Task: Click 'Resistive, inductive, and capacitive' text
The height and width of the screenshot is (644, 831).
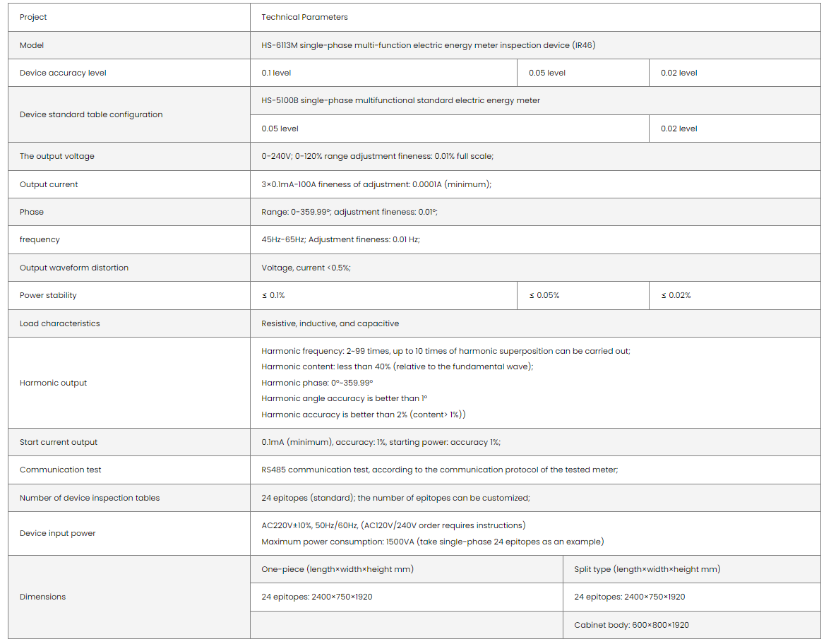Action: 330,323
